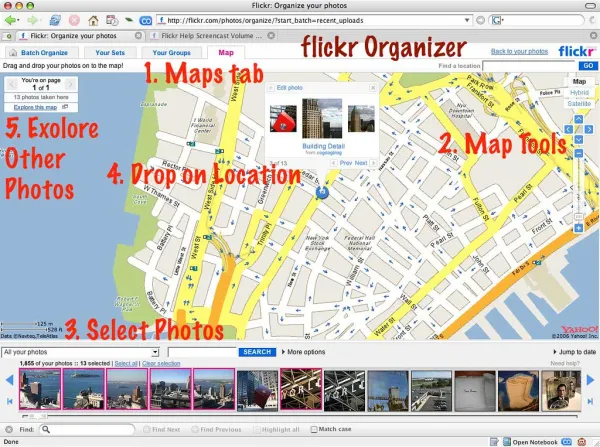
Task: Switch map view to Satellite
Action: (x=579, y=104)
